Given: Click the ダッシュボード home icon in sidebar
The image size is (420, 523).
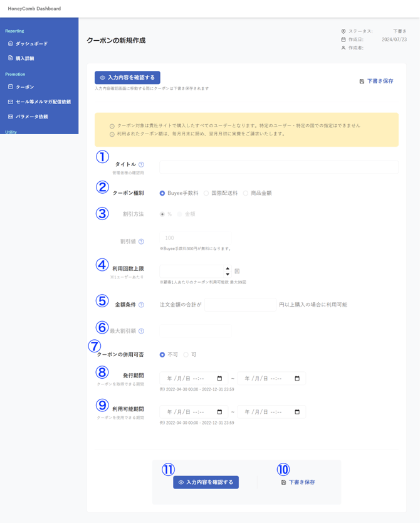Looking at the screenshot, I should [x=10, y=43].
